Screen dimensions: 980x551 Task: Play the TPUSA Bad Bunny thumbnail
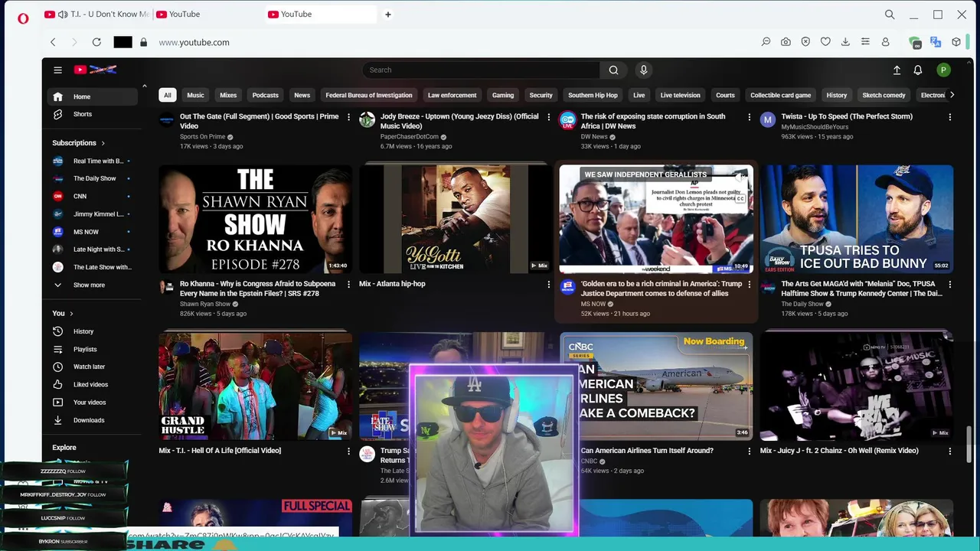[x=857, y=219]
